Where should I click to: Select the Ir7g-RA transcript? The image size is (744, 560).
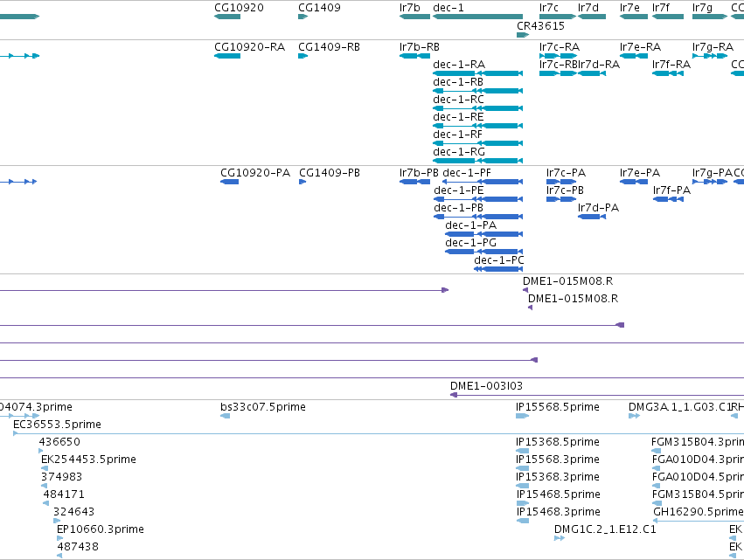tap(710, 56)
